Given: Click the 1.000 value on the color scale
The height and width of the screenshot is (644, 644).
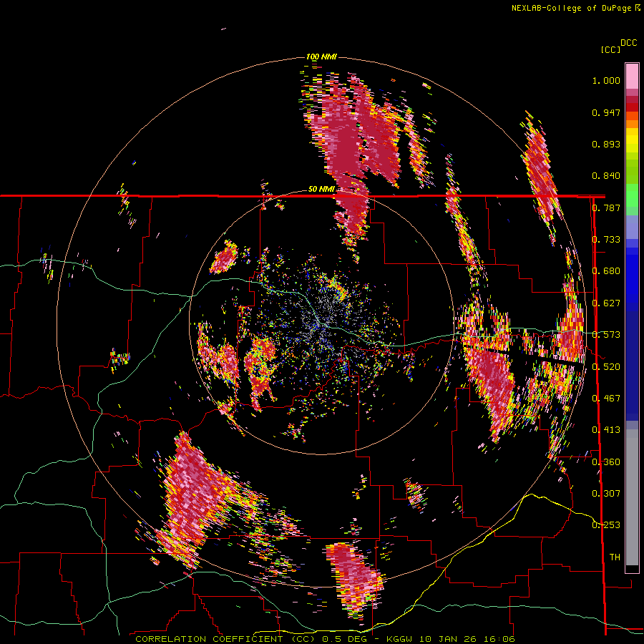Looking at the screenshot, I should click(606, 80).
